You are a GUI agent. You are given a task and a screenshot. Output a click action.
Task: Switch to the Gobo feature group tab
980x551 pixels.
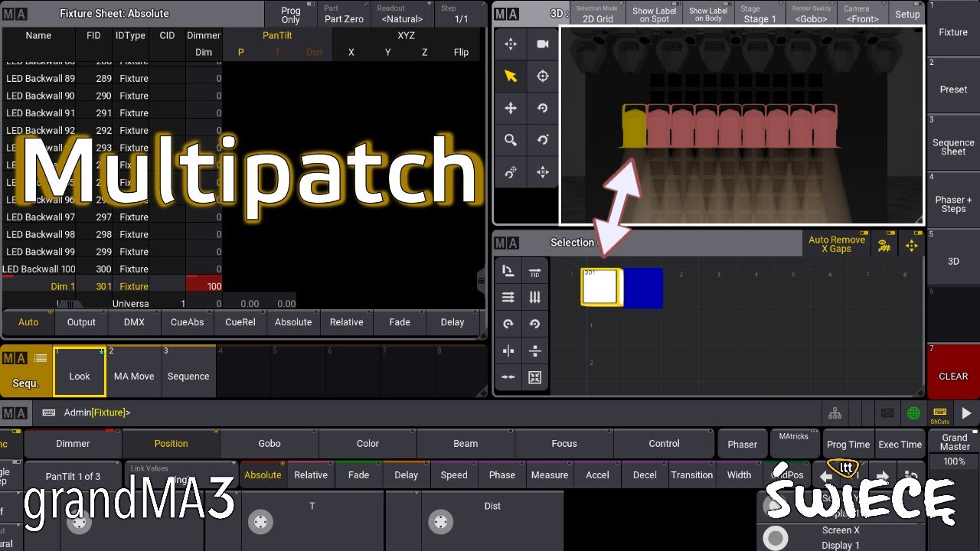coord(269,443)
